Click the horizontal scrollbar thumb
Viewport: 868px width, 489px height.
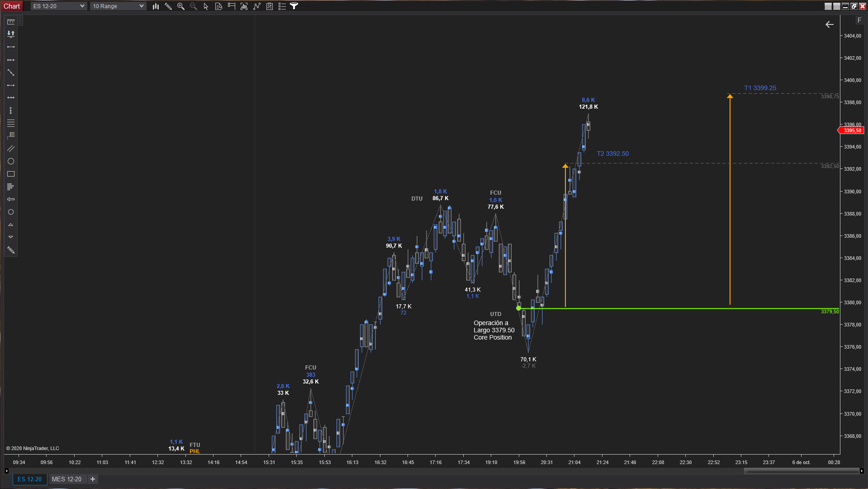[x=801, y=471]
